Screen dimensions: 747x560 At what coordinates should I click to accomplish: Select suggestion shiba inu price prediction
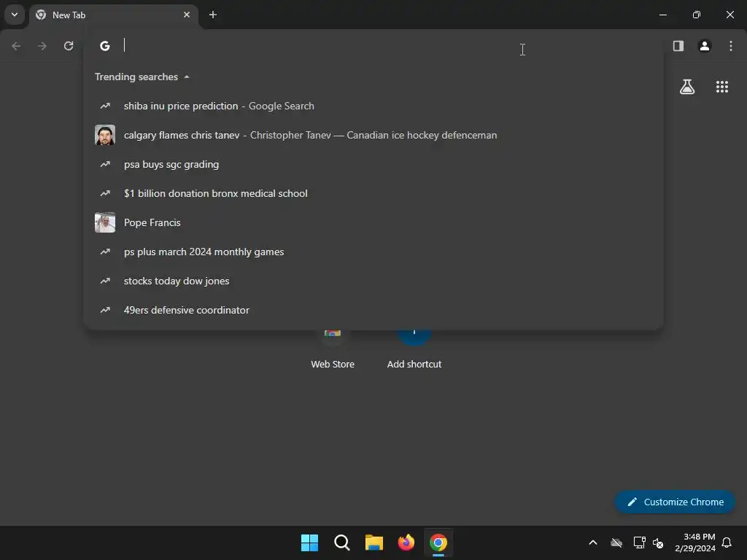tap(373, 106)
